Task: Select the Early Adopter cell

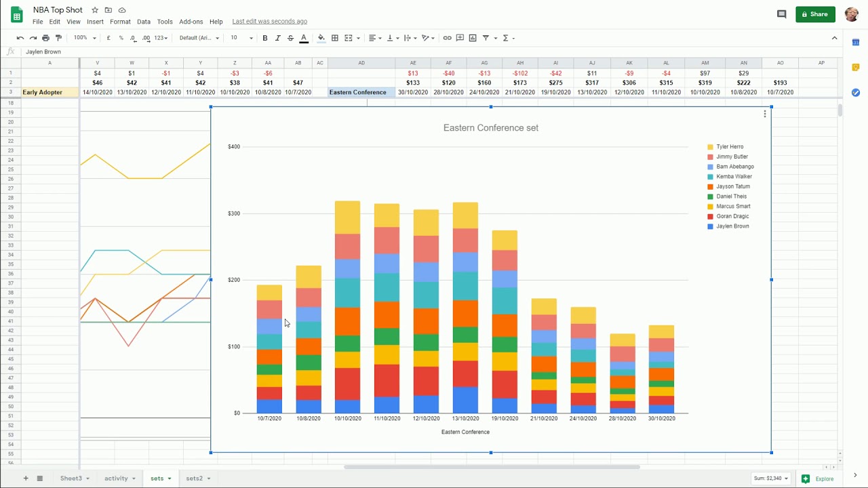Action: [x=50, y=92]
